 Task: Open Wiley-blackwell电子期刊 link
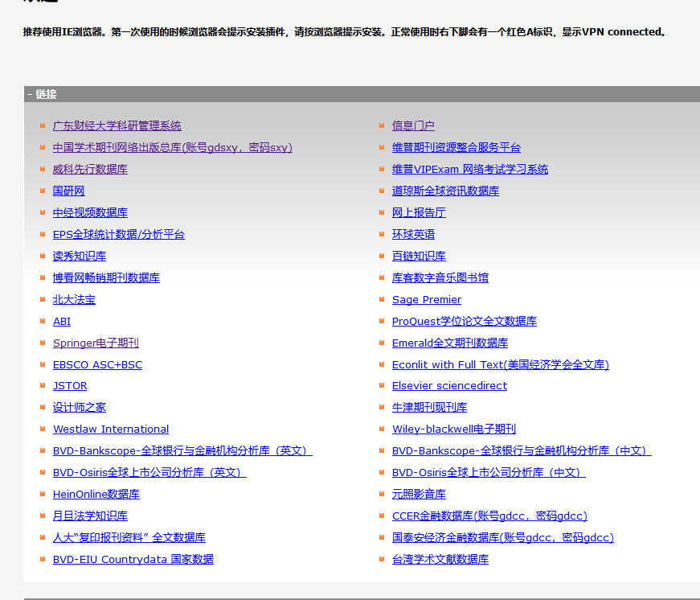point(454,429)
